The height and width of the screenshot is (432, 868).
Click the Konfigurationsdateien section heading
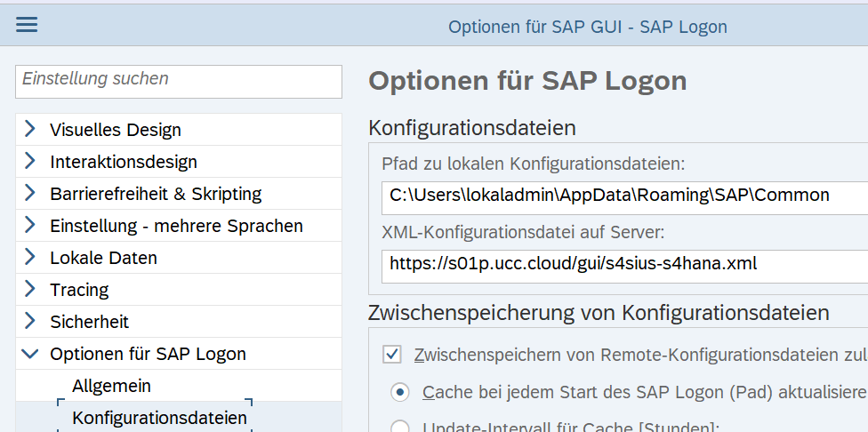pyautogui.click(x=472, y=128)
